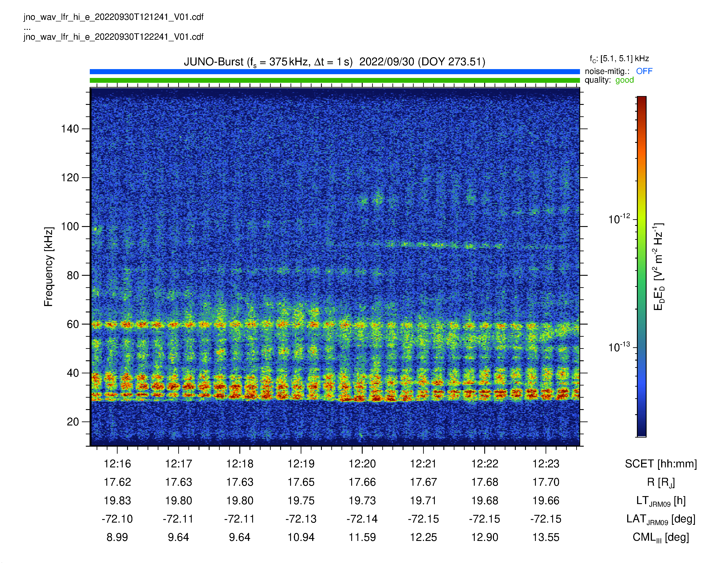728x563 pixels.
Task: Click the latitude value -72.13
Action: click(x=301, y=519)
